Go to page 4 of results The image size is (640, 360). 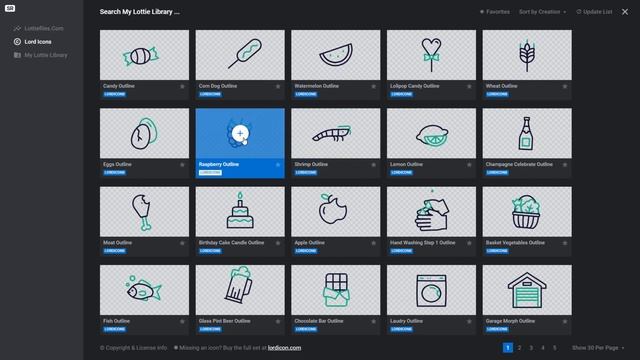point(543,348)
